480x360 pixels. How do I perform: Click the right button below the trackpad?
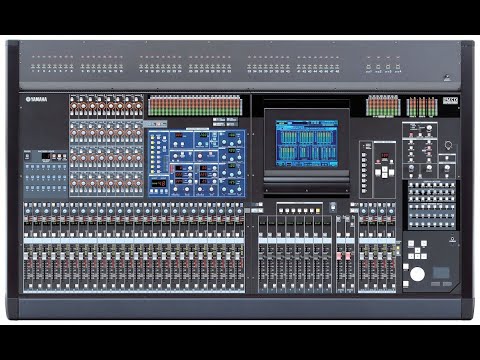point(447,284)
